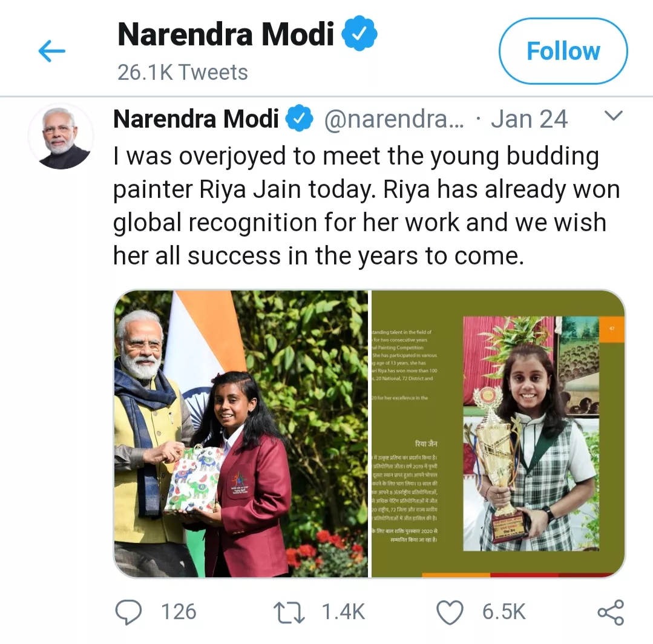
Task: Tap the retweet arrows icon
Action: [290, 612]
